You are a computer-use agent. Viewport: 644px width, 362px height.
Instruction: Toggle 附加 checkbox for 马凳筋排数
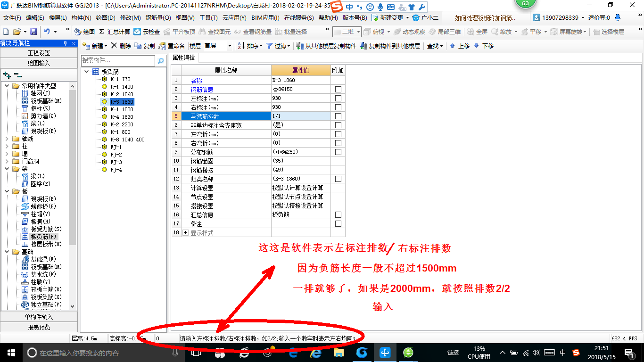pos(338,116)
